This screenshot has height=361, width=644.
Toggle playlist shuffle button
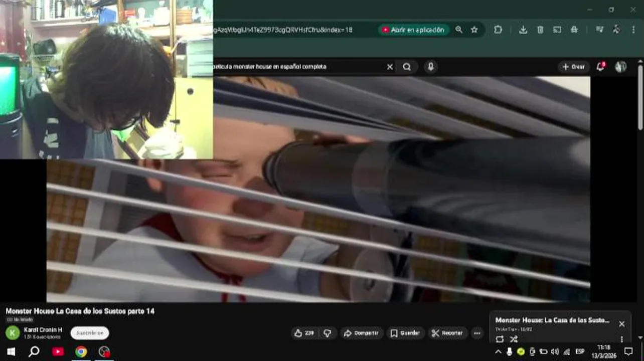(x=514, y=339)
